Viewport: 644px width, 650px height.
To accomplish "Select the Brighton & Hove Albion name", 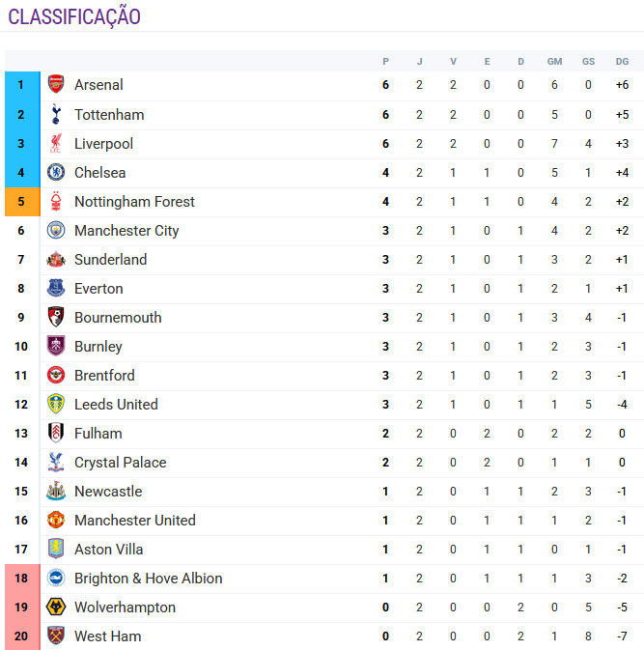I will click(x=149, y=579).
